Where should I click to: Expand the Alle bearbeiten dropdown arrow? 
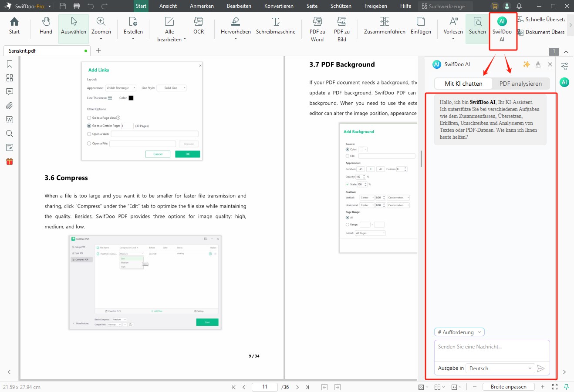(x=185, y=39)
